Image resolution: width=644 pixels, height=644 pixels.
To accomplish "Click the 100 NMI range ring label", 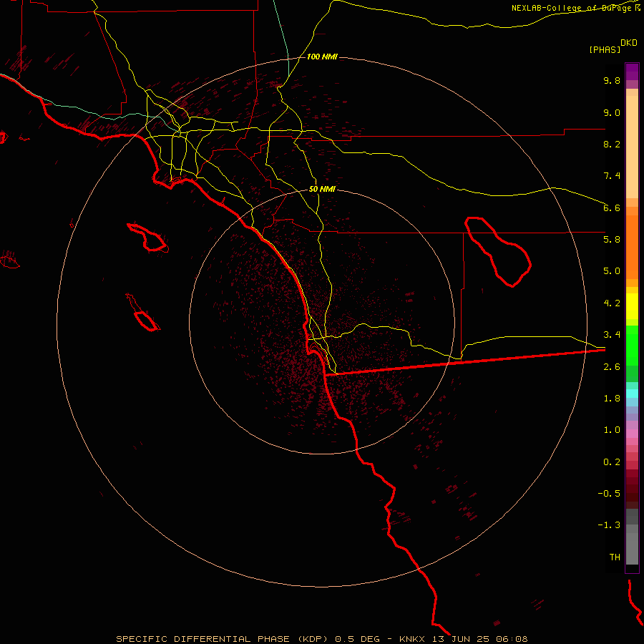I will coord(322,57).
